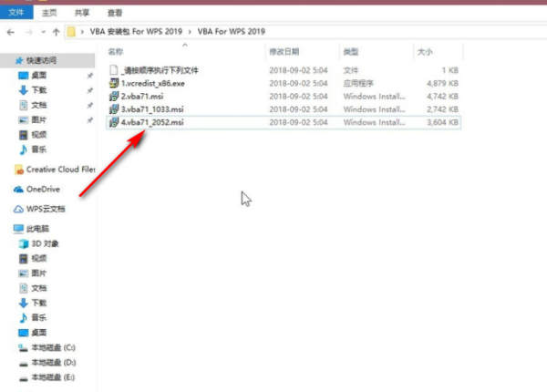Click the 3.vba71_1033.msi installer icon
The height and width of the screenshot is (392, 547).
(x=114, y=109)
